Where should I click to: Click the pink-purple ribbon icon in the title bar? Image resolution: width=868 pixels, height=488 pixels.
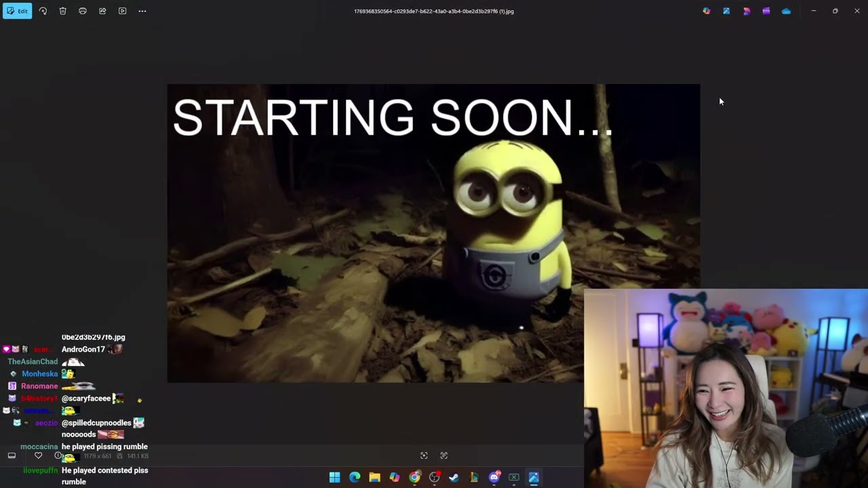[x=747, y=11]
